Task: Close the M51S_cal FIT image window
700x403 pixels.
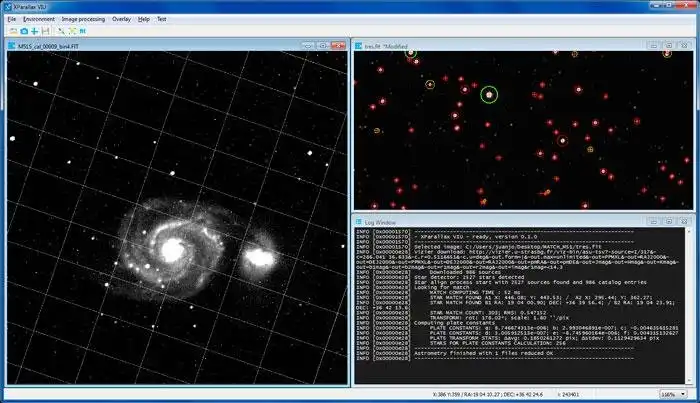Action: (x=338, y=46)
